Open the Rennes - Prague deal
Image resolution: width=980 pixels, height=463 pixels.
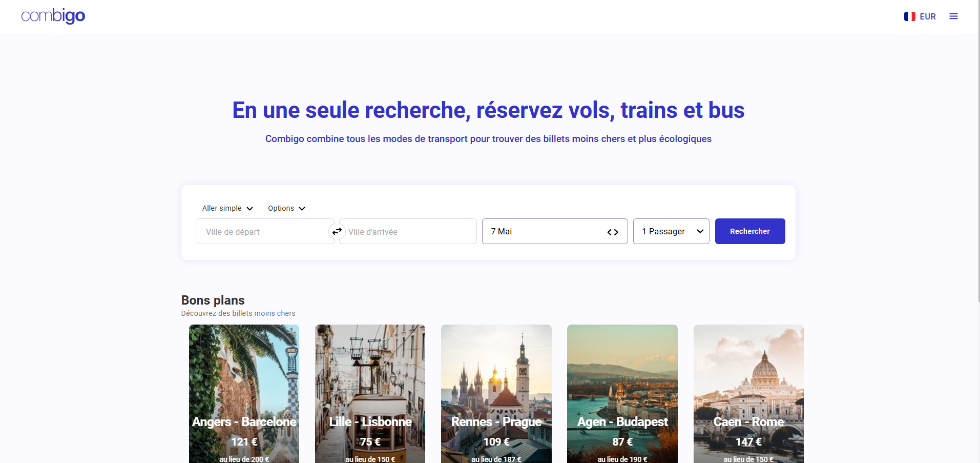(496, 394)
